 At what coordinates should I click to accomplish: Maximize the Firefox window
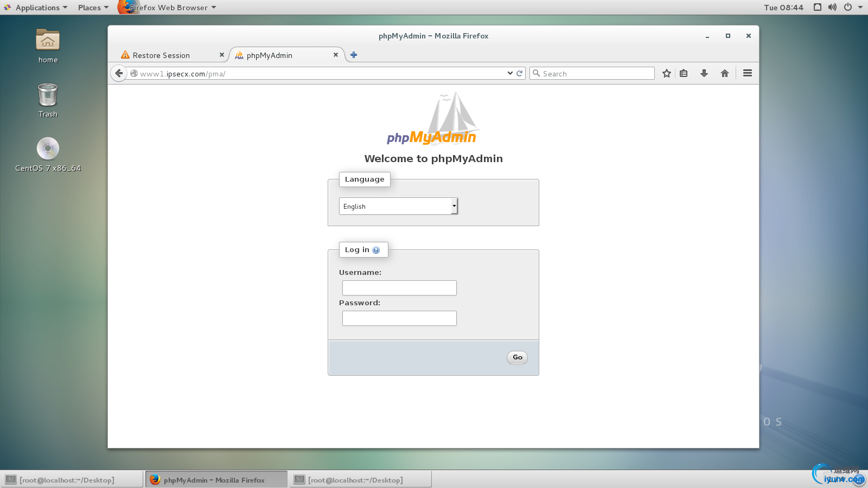tap(728, 36)
